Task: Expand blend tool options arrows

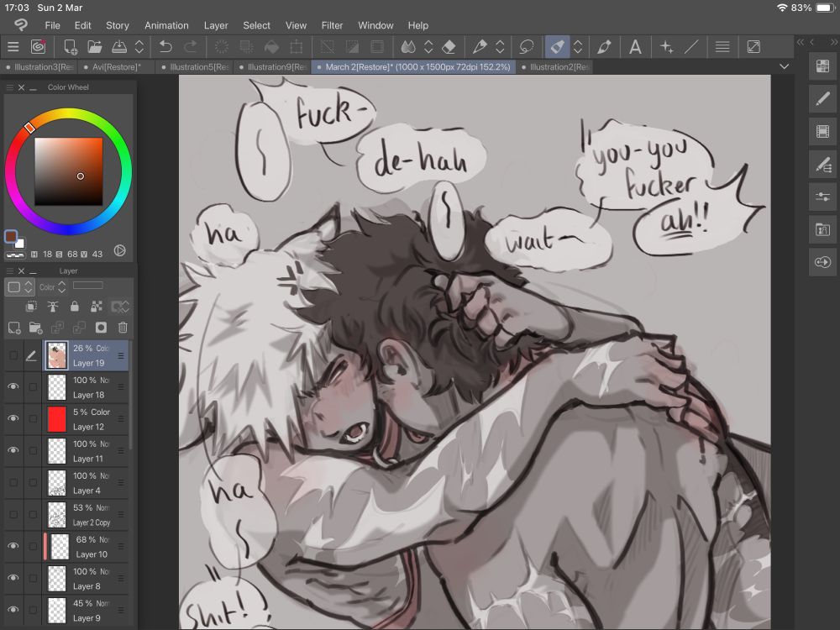Action: click(x=428, y=46)
